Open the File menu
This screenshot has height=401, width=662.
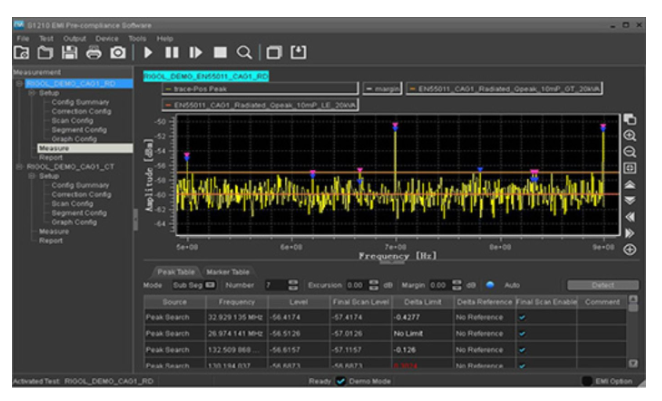23,38
